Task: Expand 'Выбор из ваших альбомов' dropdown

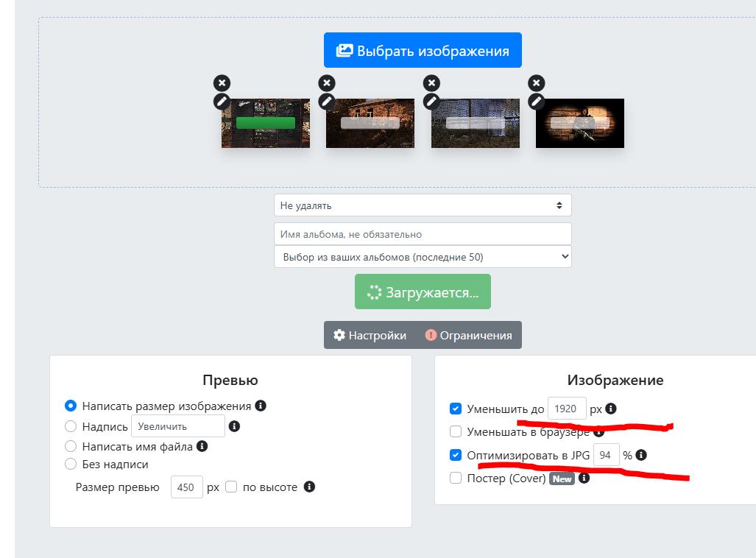Action: [x=423, y=257]
